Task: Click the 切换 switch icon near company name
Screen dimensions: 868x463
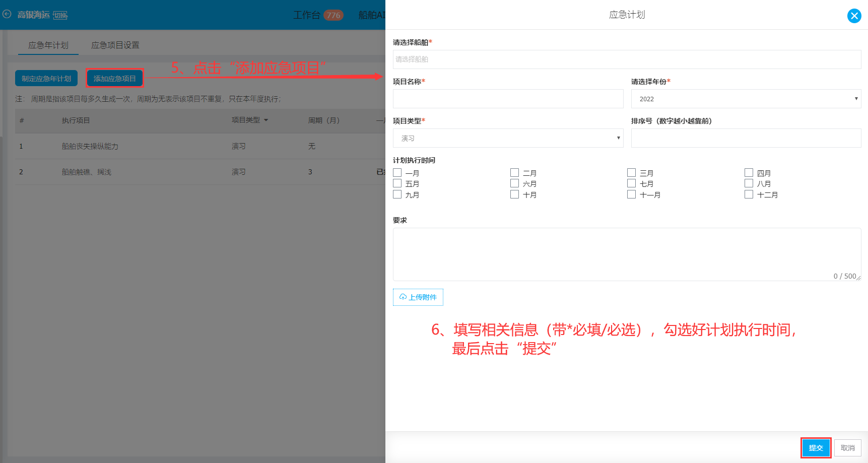Action: coord(60,16)
